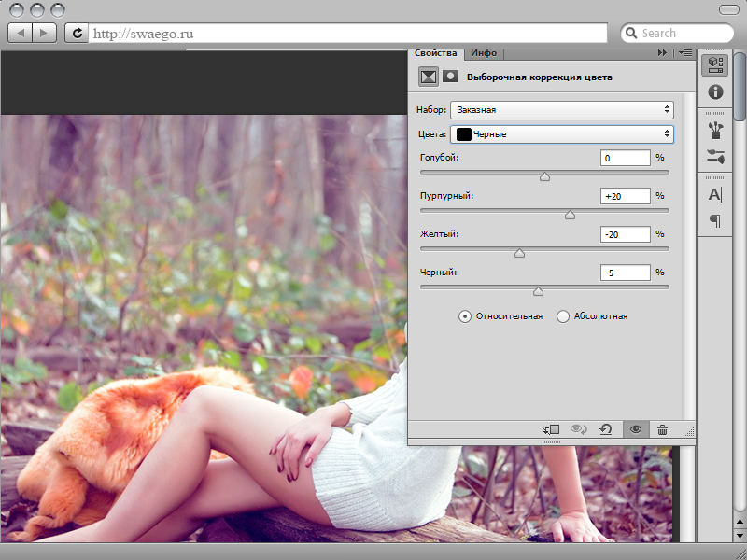Click the Пурпурный label
747x560 pixels.
coord(446,196)
